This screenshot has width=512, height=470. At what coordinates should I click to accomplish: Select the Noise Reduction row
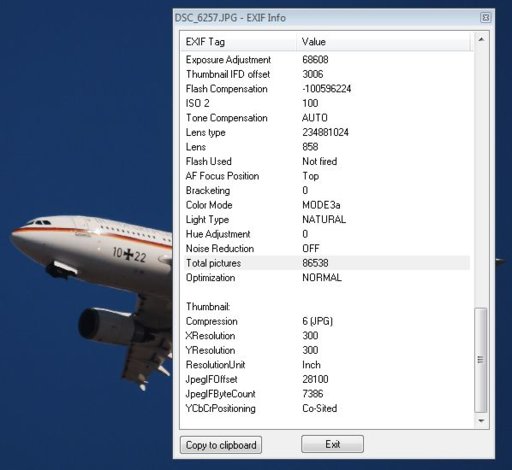pyautogui.click(x=327, y=248)
